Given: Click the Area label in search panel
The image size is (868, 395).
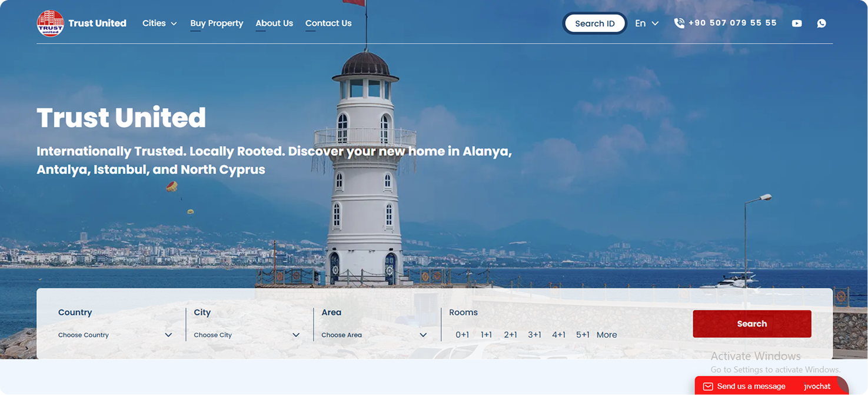Looking at the screenshot, I should point(331,313).
